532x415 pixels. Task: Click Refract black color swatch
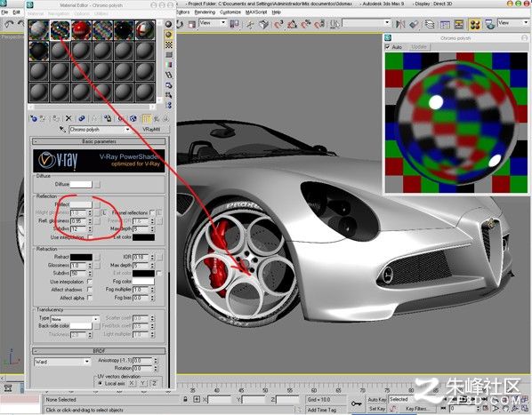coord(81,257)
